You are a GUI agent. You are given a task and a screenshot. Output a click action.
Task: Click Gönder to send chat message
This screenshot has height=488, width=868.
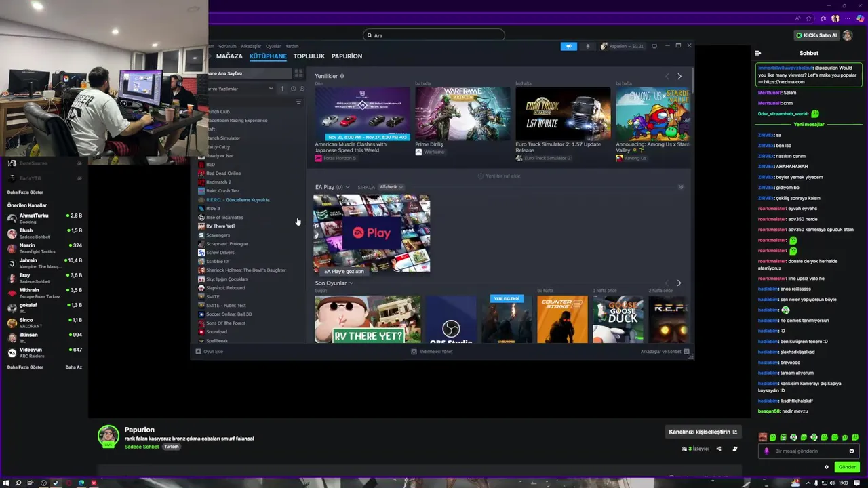click(x=847, y=467)
